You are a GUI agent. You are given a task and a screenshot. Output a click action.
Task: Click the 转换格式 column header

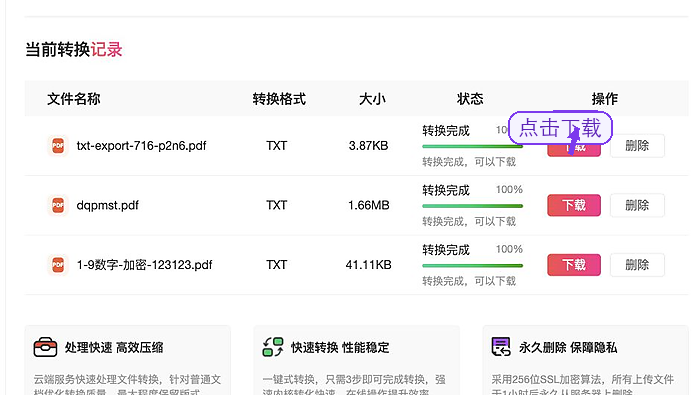pyautogui.click(x=279, y=99)
